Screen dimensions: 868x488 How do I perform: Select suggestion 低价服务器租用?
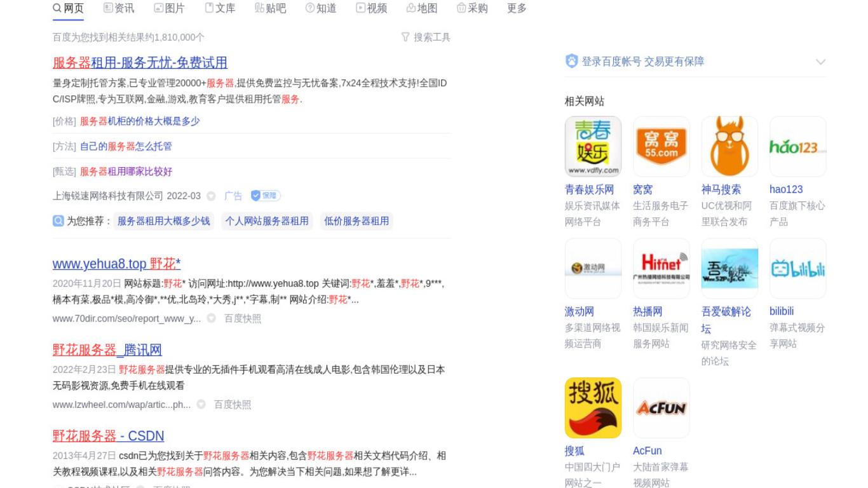pos(356,221)
